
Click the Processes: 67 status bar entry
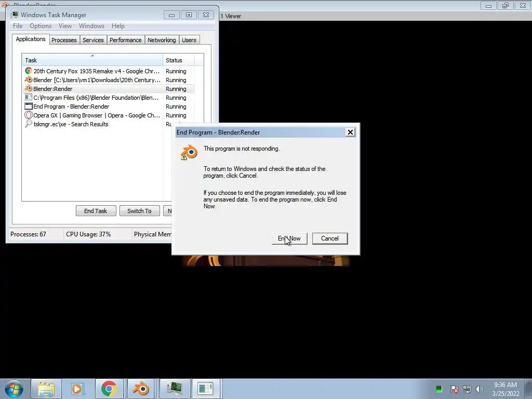pos(28,234)
